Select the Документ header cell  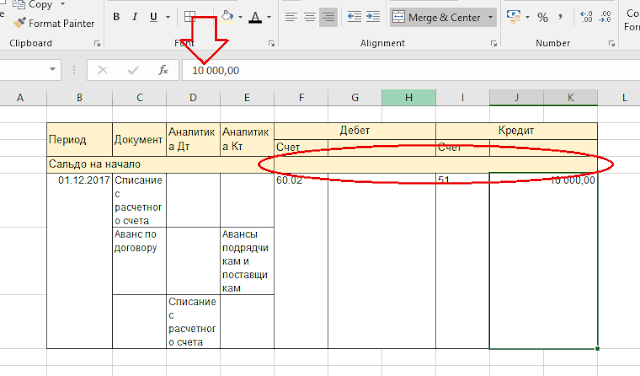click(x=140, y=139)
